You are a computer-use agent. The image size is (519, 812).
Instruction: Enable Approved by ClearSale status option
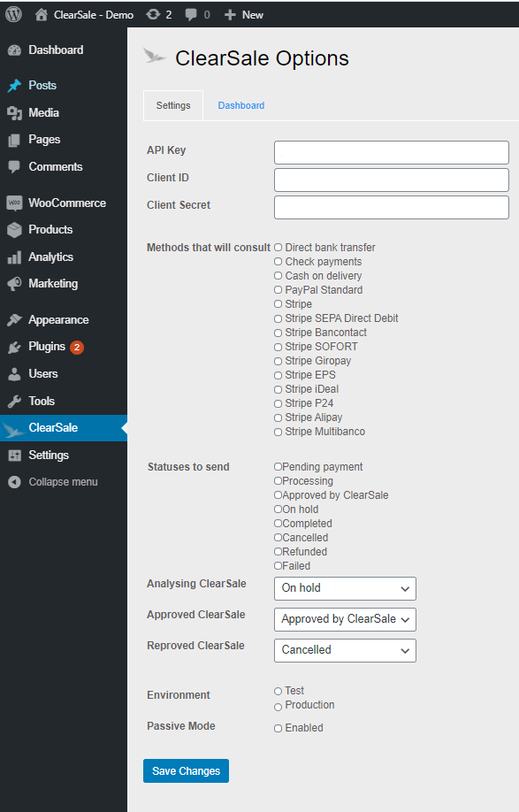pyautogui.click(x=278, y=495)
